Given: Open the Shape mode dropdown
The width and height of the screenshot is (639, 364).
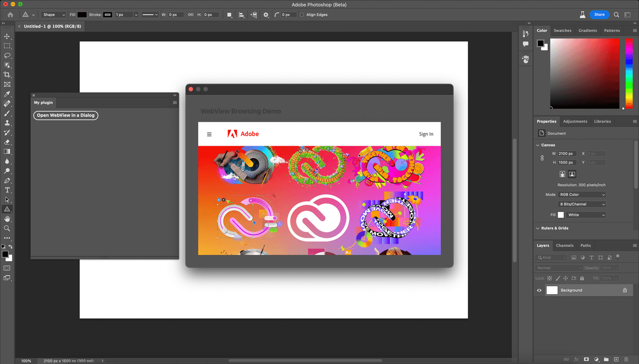Looking at the screenshot, I should 53,14.
